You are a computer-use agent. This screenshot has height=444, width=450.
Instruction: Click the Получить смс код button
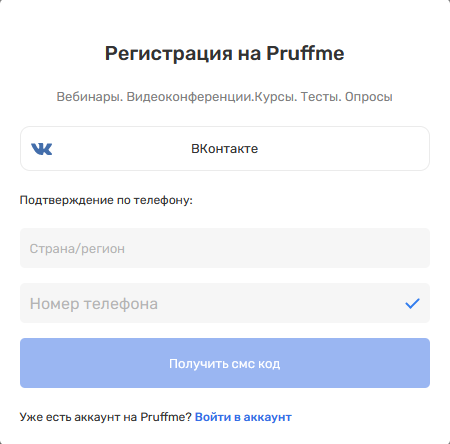[225, 363]
